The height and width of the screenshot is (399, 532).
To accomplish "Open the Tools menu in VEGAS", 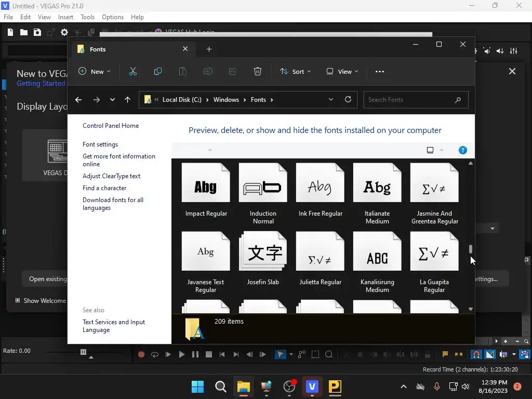I will point(87,17).
